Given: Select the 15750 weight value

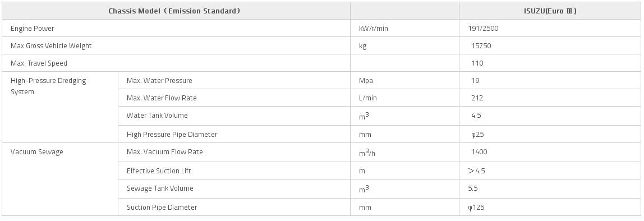Looking at the screenshot, I should coord(481,45).
